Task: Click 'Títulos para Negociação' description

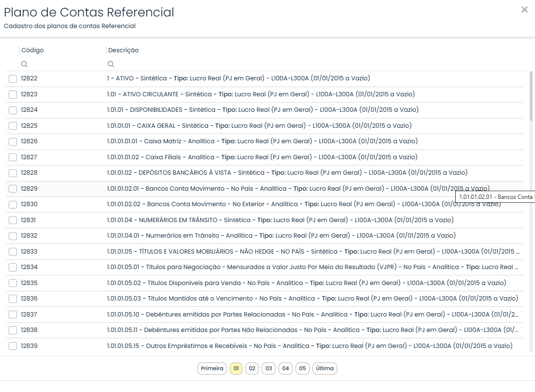Action: pyautogui.click(x=312, y=267)
